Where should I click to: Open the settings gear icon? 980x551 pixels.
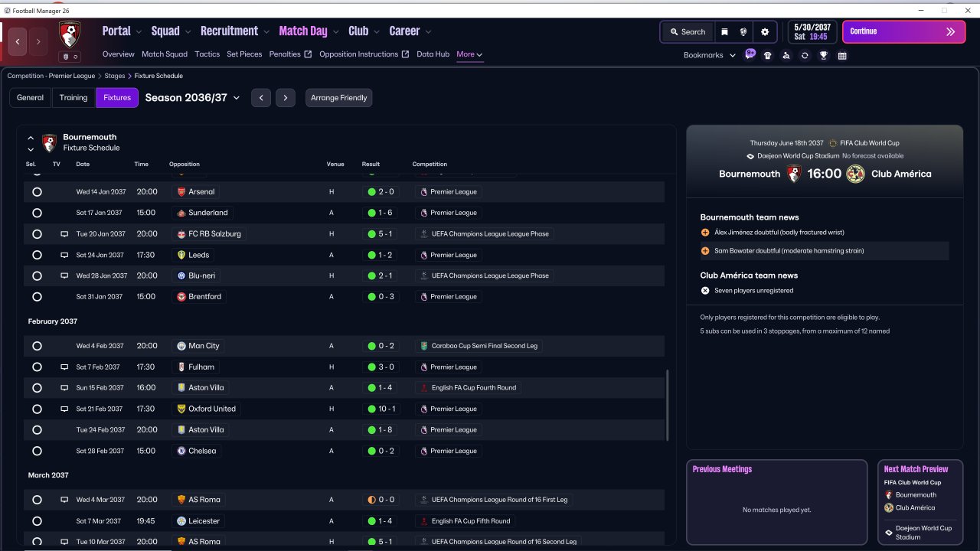765,32
